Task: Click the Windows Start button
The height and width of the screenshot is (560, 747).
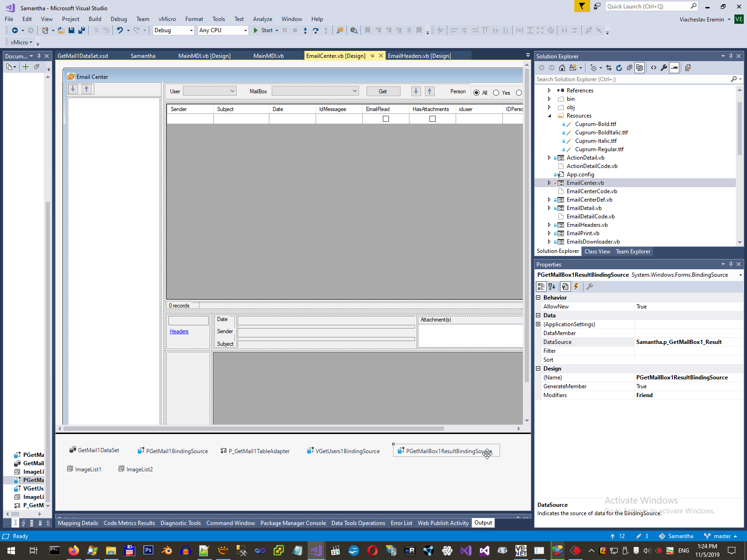Action: coord(11,551)
